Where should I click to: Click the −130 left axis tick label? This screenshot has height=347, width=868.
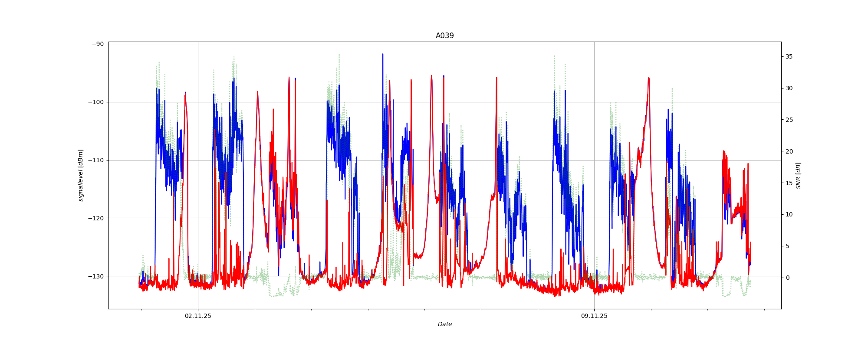pyautogui.click(x=96, y=276)
